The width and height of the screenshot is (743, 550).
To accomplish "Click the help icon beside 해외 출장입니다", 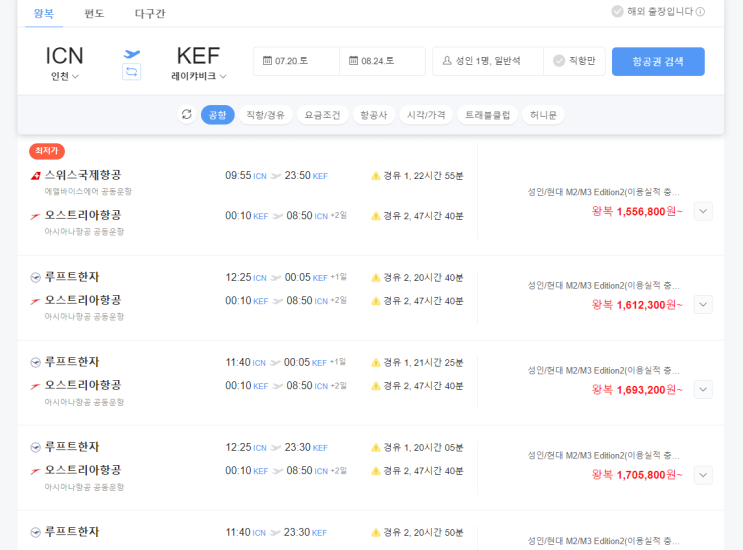I will point(700,12).
